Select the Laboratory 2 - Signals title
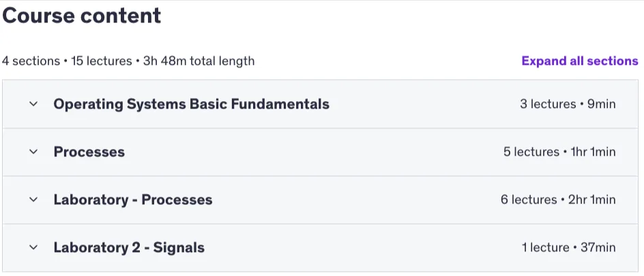The height and width of the screenshot is (276, 644). (129, 247)
